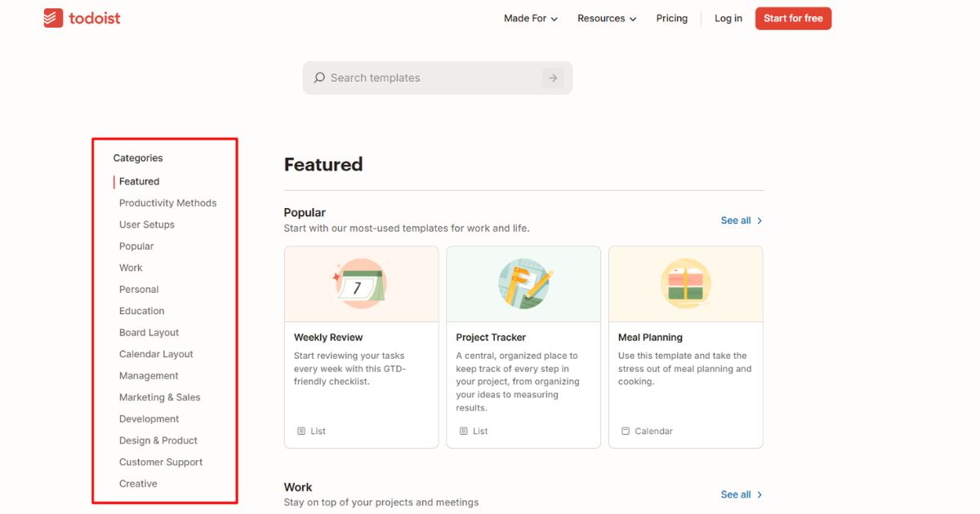The height and width of the screenshot is (514, 980).
Task: Click See all next to Work section
Action: 742,494
